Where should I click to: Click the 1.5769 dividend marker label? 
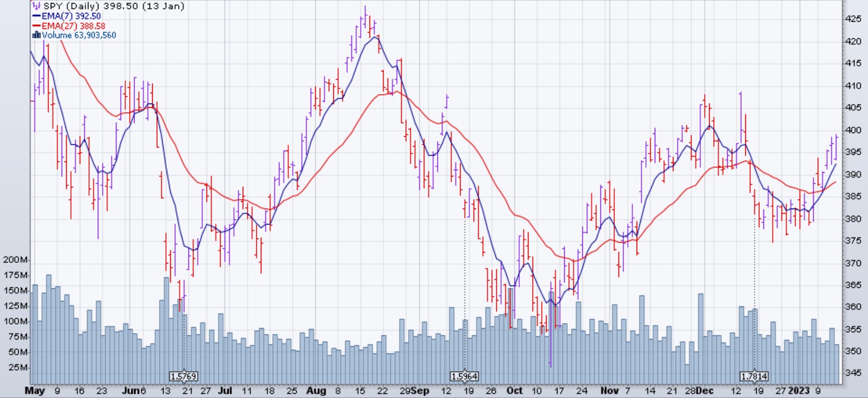click(184, 376)
